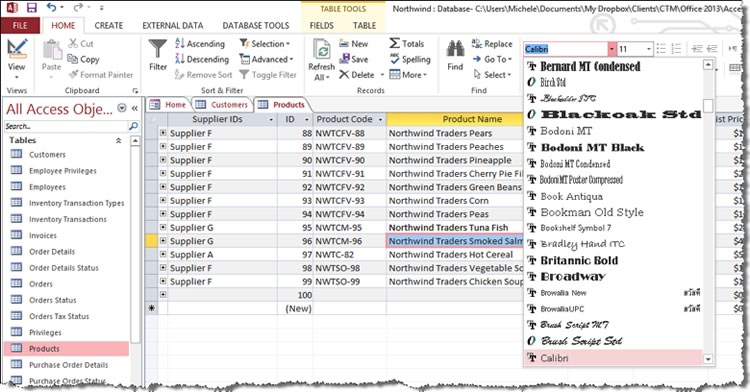Switch to the TABLE ribbon tab
750x392 pixels.
click(364, 25)
